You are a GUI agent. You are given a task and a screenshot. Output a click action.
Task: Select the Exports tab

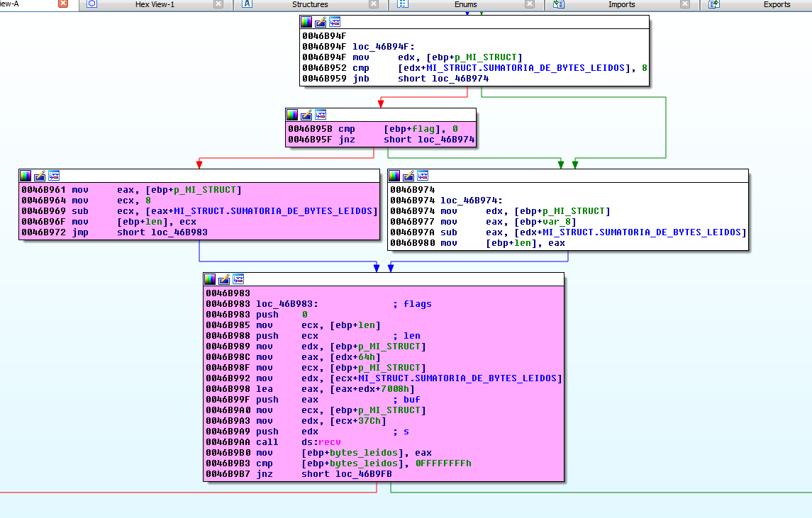tap(777, 4)
